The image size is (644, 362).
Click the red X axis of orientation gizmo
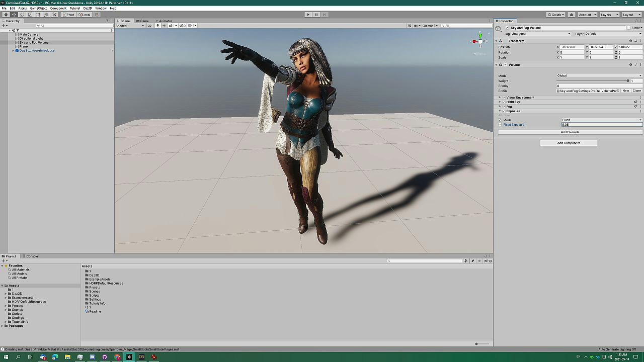[474, 41]
